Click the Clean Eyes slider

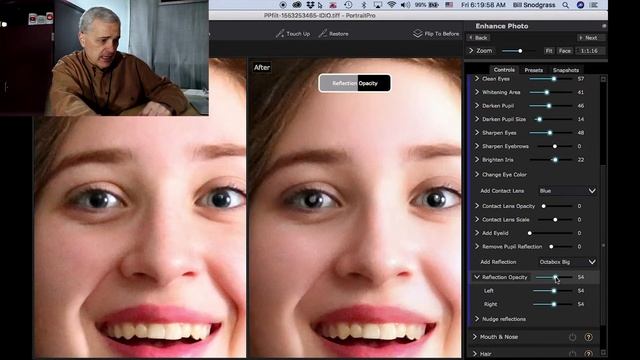click(550, 78)
